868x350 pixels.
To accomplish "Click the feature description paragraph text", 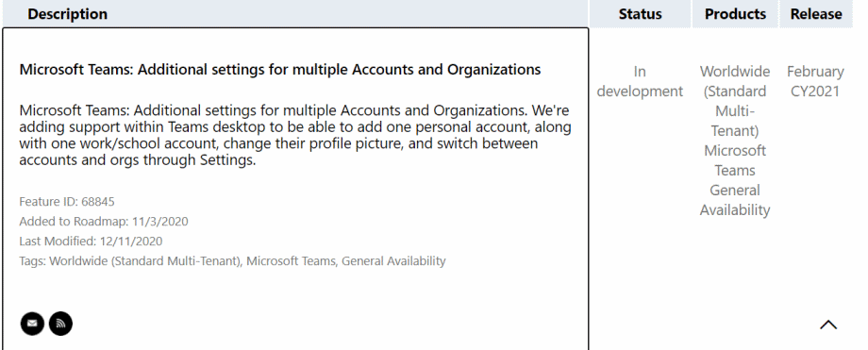I will click(294, 135).
